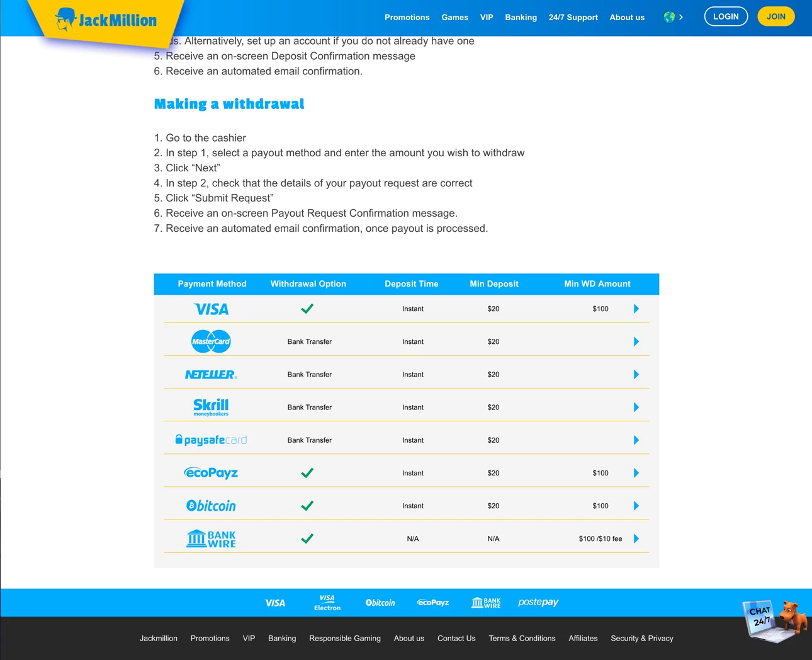812x660 pixels.
Task: Expand the Bank Wire row arrow
Action: (x=636, y=538)
